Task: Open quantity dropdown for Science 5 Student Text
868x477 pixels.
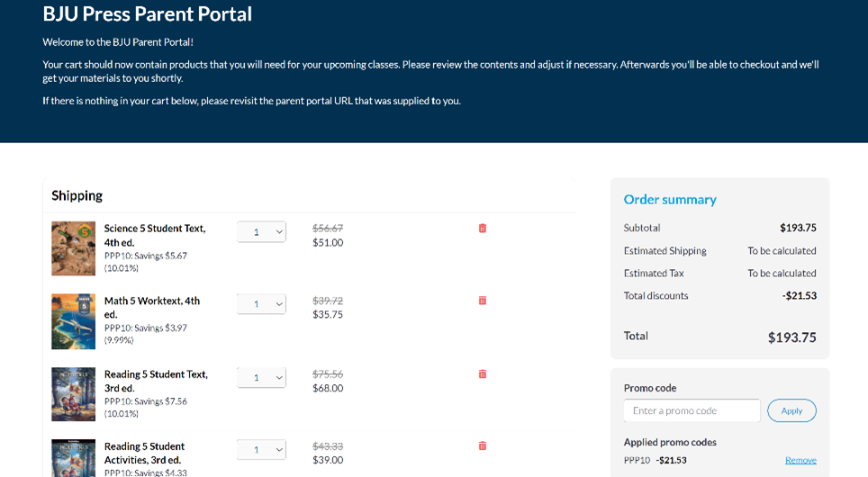Action: pyautogui.click(x=261, y=232)
